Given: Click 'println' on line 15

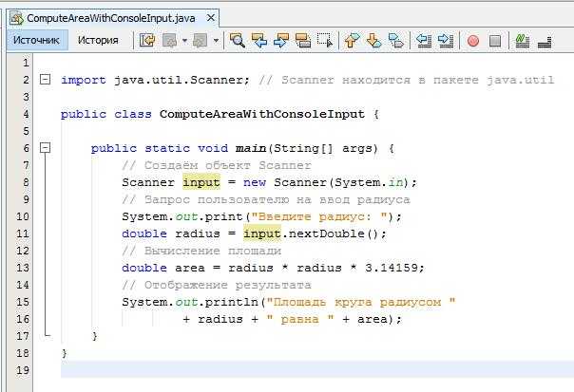Looking at the screenshot, I should (232, 302).
